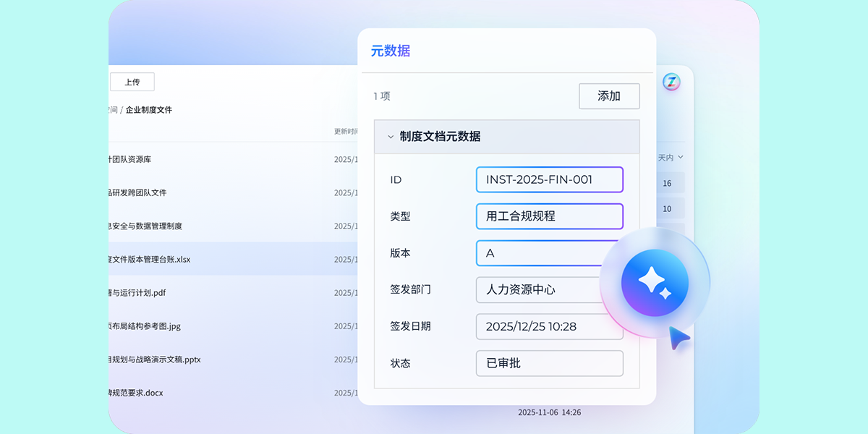Click the 更新时间 column header
The height and width of the screenshot is (434, 868).
click(346, 132)
